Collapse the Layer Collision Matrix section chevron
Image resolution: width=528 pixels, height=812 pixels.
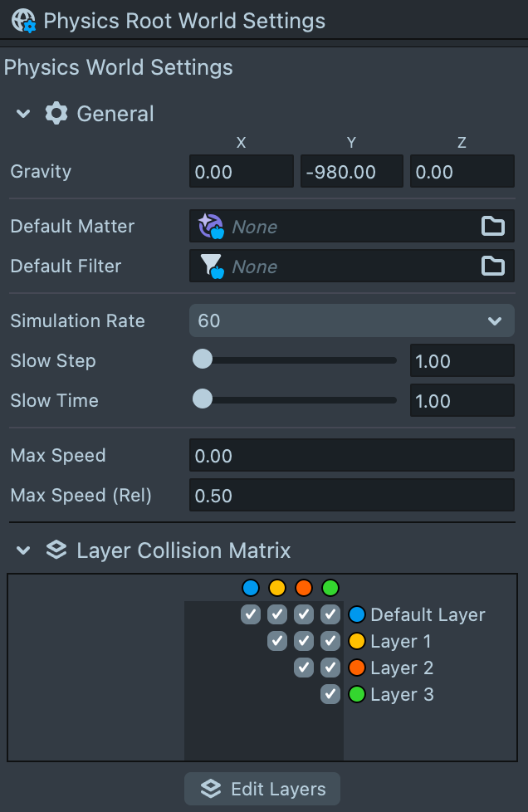[23, 550]
